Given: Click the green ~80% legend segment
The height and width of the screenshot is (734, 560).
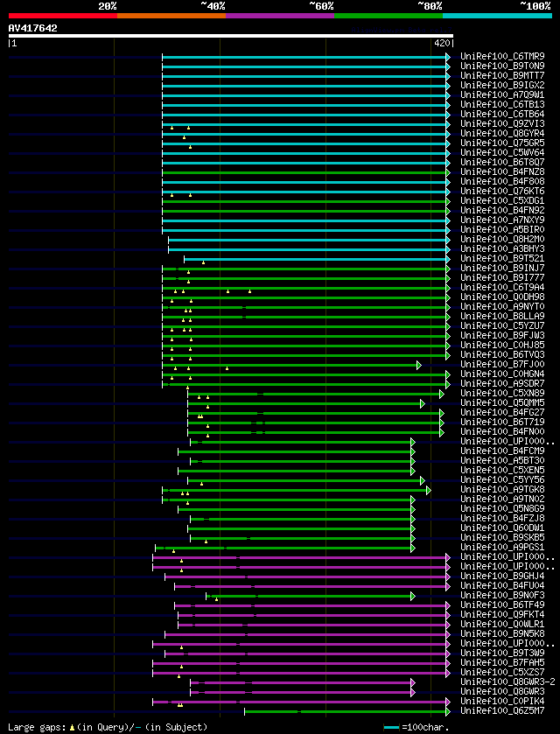Looking at the screenshot, I should pyautogui.click(x=388, y=16).
